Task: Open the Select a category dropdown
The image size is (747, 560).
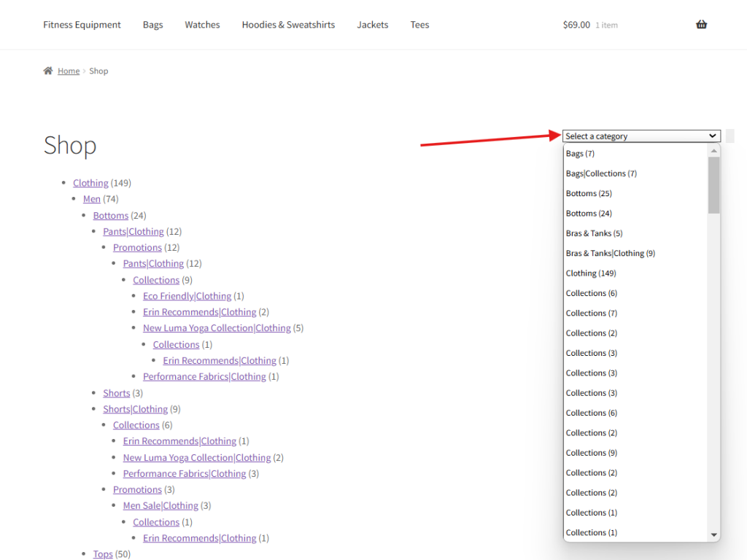Action: click(640, 136)
